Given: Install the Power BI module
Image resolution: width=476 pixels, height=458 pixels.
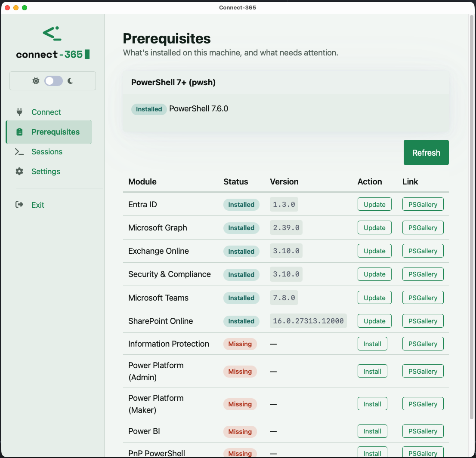Looking at the screenshot, I should point(372,431).
